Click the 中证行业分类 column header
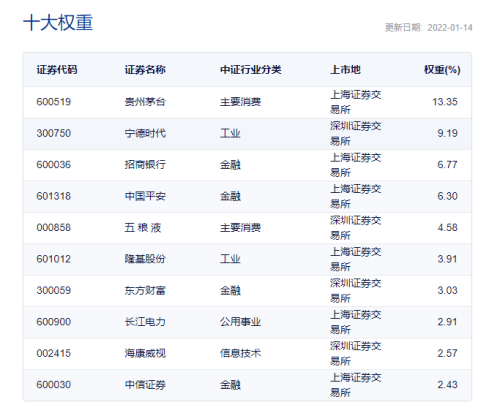Image resolution: width=500 pixels, height=413 pixels. click(x=251, y=70)
